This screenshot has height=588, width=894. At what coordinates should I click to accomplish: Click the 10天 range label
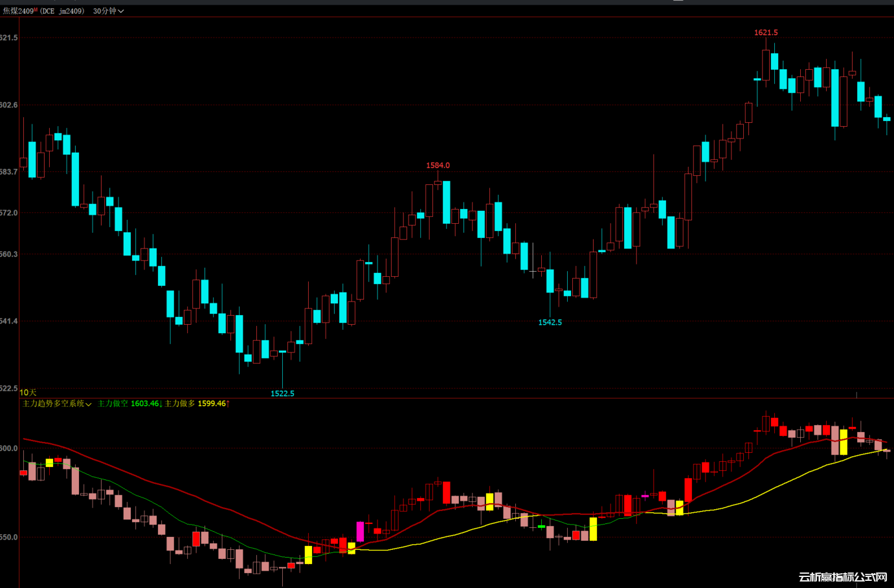(28, 393)
